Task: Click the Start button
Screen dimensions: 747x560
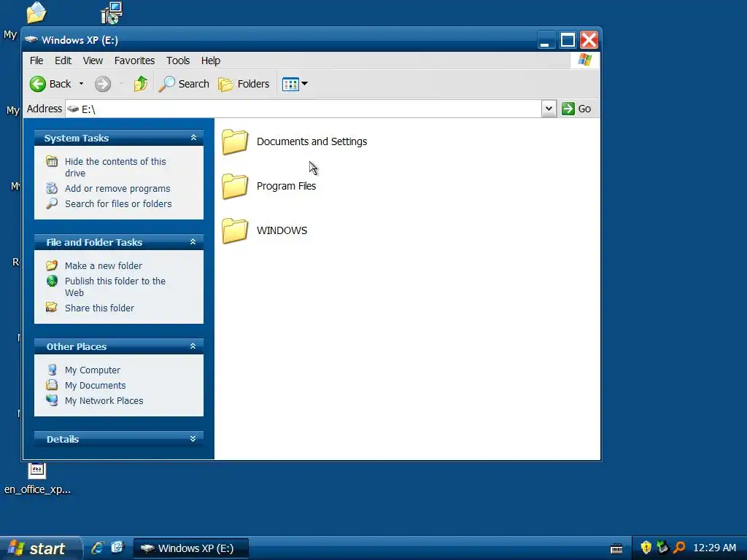Action: point(40,548)
